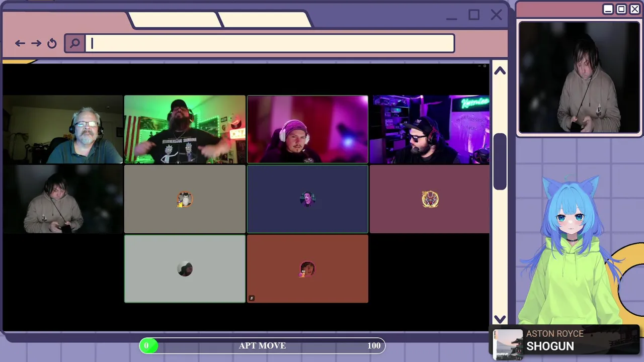Click the magnifying glass search icon
Image resolution: width=644 pixels, height=362 pixels.
click(x=75, y=44)
